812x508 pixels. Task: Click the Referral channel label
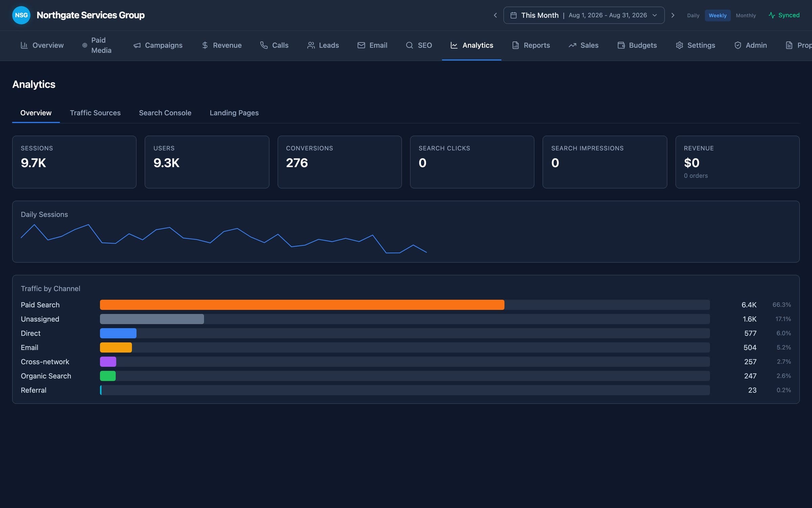[33, 390]
